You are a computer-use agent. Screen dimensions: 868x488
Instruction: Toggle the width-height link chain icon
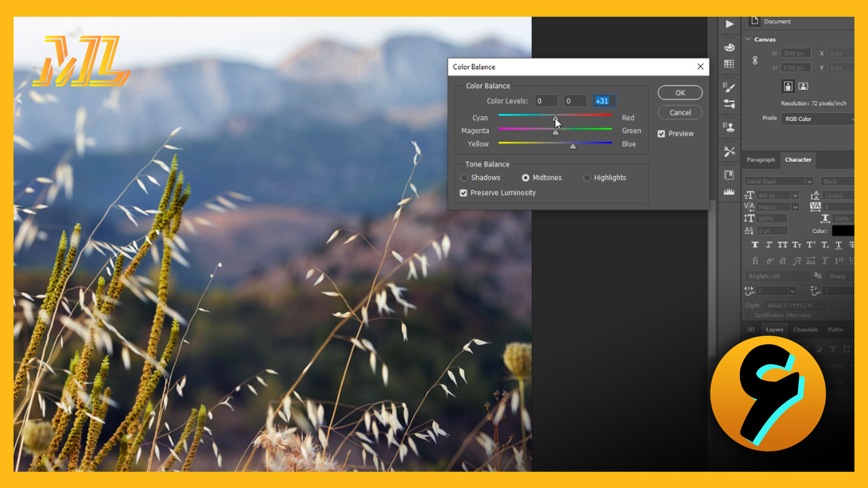pyautogui.click(x=755, y=60)
